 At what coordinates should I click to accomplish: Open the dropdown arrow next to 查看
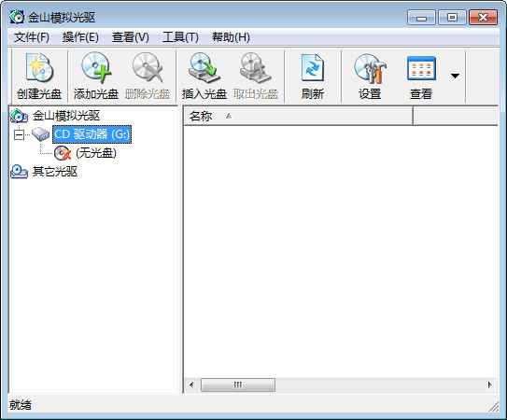(x=455, y=76)
